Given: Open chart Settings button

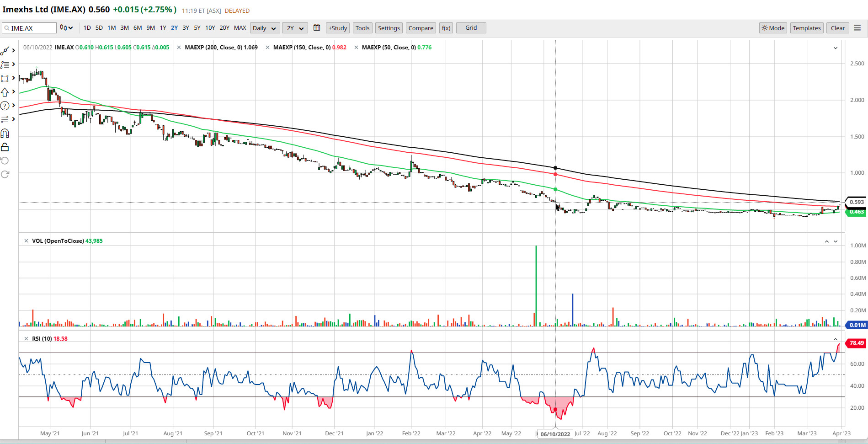Looking at the screenshot, I should point(389,28).
